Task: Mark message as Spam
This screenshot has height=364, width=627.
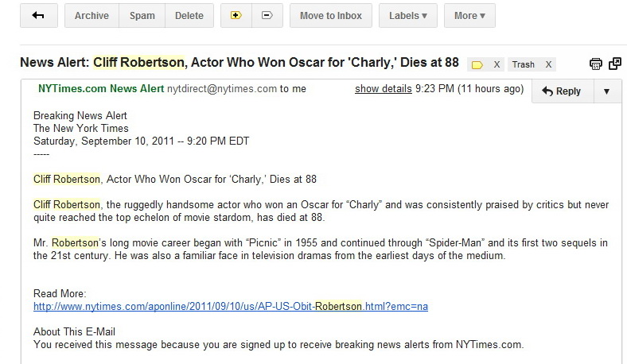Action: (x=142, y=15)
